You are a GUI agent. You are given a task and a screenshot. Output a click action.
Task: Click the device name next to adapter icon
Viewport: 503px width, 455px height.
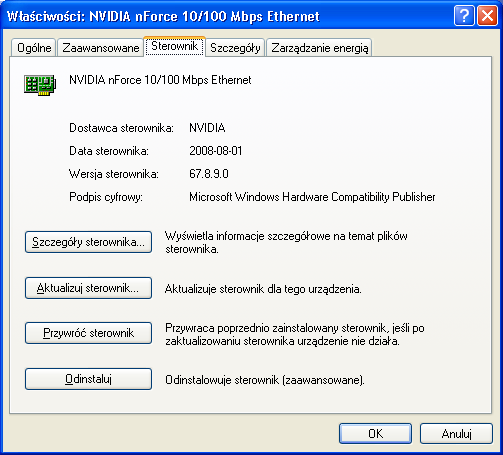[160, 80]
